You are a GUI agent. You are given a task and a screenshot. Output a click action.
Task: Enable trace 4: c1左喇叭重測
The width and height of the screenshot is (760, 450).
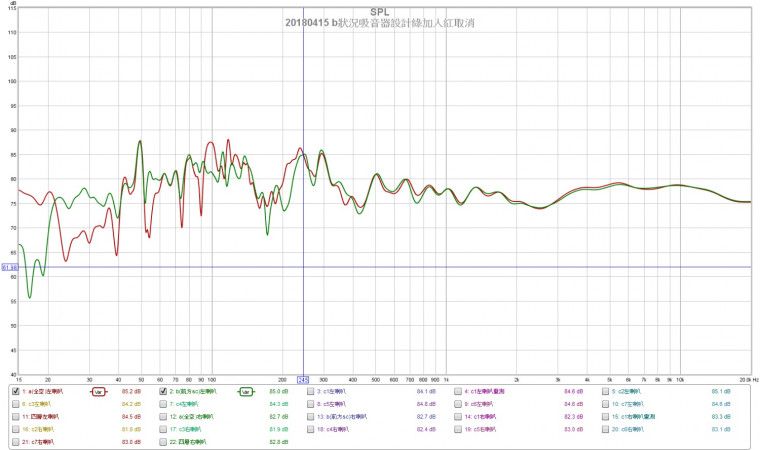click(458, 391)
